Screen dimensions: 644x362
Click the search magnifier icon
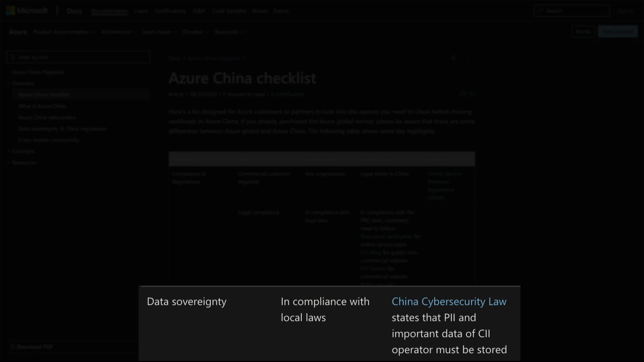pyautogui.click(x=540, y=11)
